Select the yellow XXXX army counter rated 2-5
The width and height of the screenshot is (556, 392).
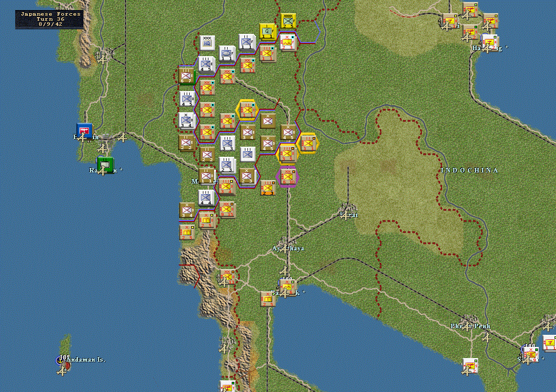[x=287, y=21]
